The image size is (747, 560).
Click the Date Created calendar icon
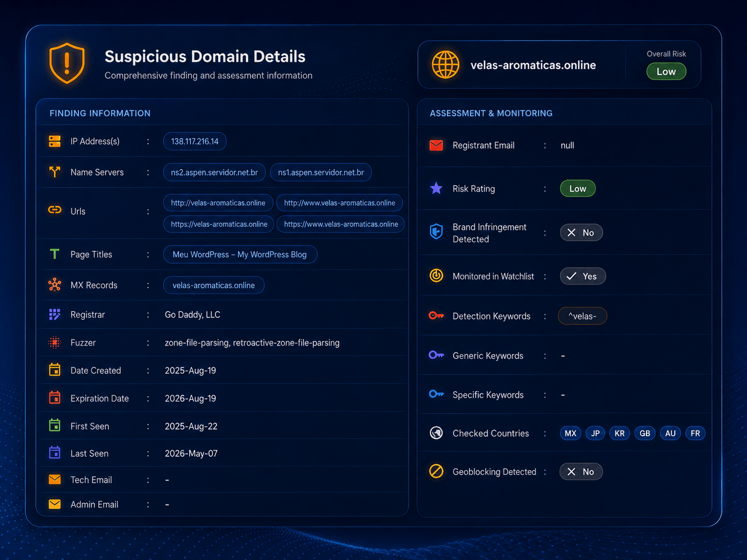55,370
